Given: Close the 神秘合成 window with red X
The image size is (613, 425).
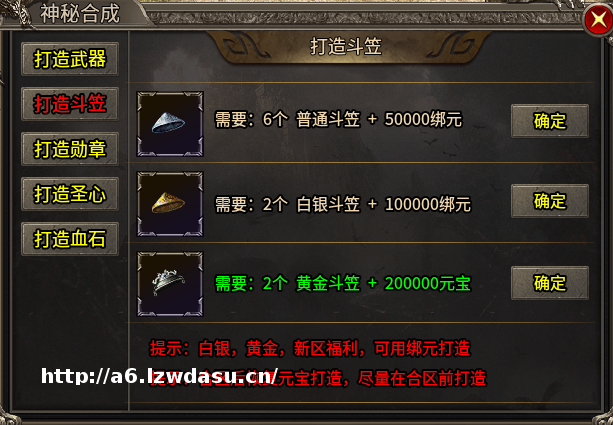Looking at the screenshot, I should coord(598,20).
